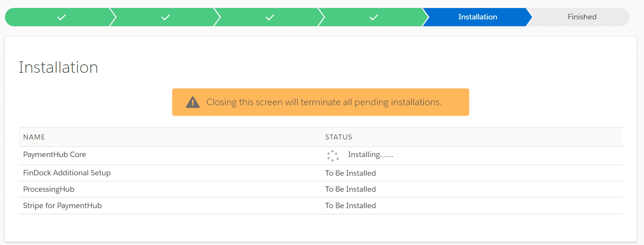Select the ProcessingHub package row
This screenshot has height=245, width=644.
pyautogui.click(x=49, y=189)
